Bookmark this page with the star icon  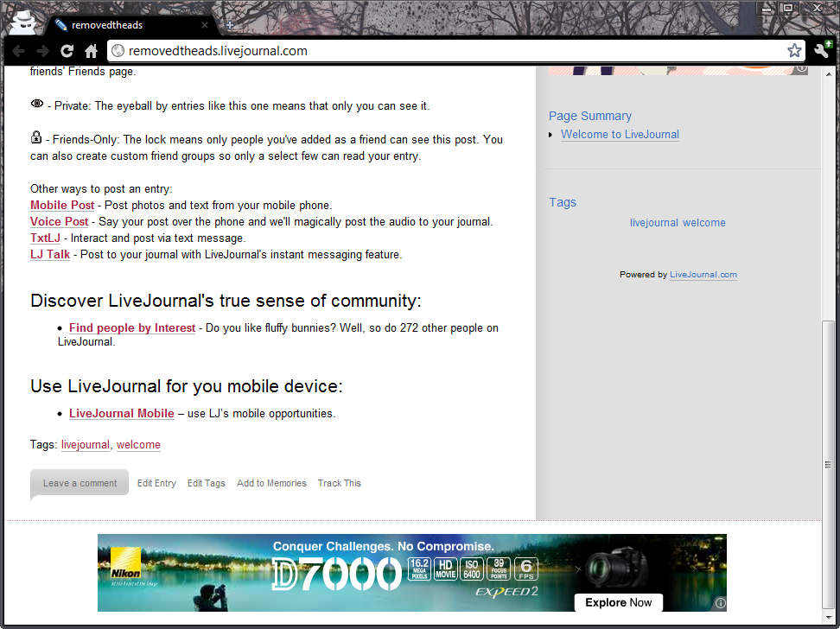[x=794, y=50]
